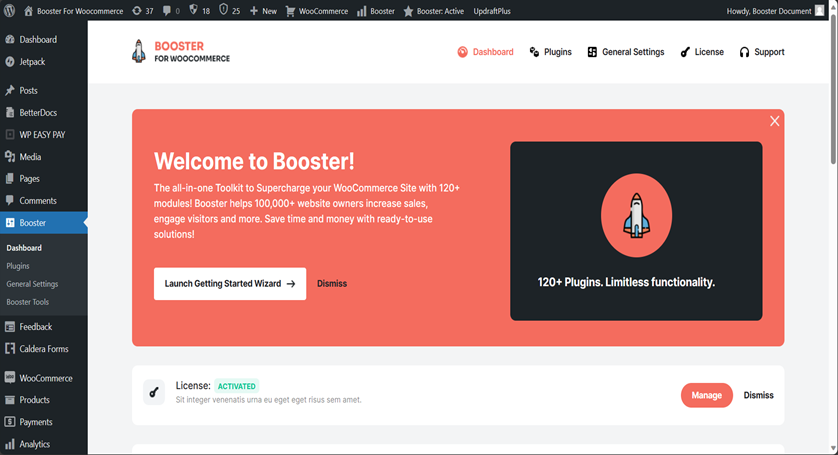
Task: Select Booster in the sidebar menu
Action: click(44, 222)
